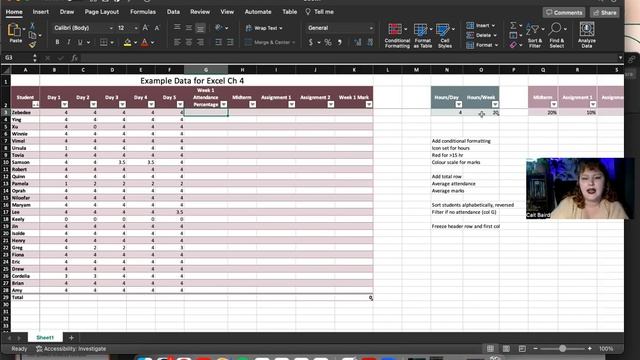Viewport: 640px width, 360px height.
Task: Open the Home ribbon tab
Action: click(14, 12)
